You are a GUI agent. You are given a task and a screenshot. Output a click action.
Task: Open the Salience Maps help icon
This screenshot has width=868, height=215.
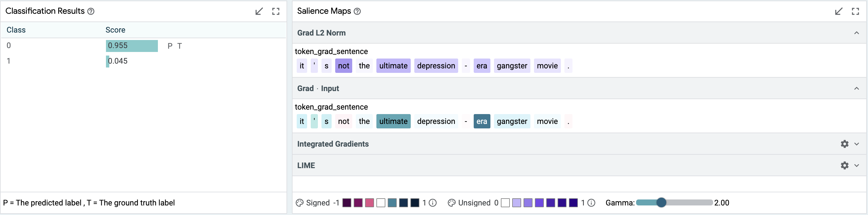pos(357,11)
